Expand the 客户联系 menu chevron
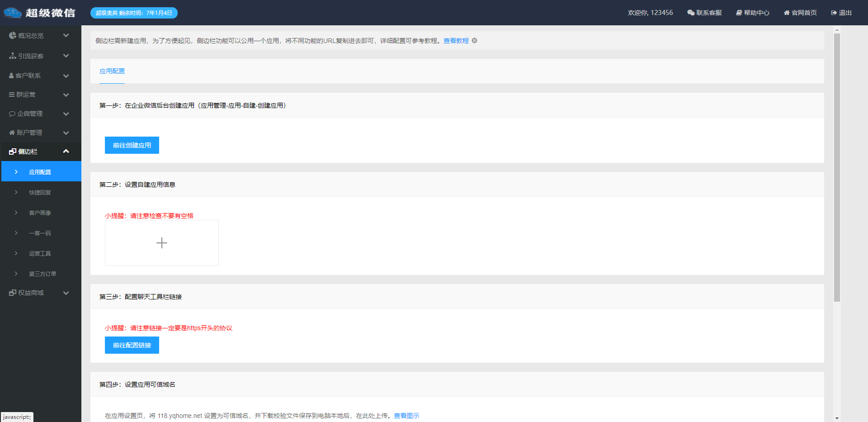 click(x=66, y=76)
